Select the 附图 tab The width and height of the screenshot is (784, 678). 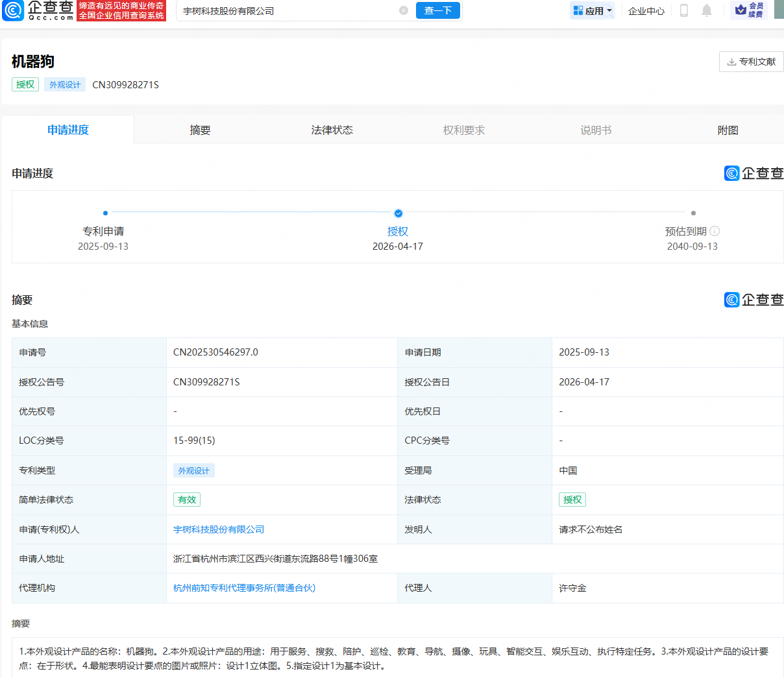[728, 130]
